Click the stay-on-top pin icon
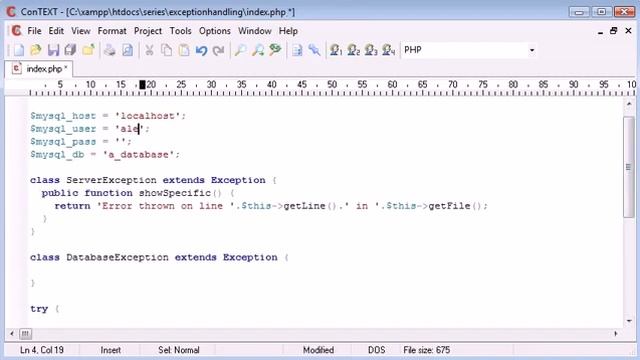The width and height of the screenshot is (640, 360). [314, 50]
